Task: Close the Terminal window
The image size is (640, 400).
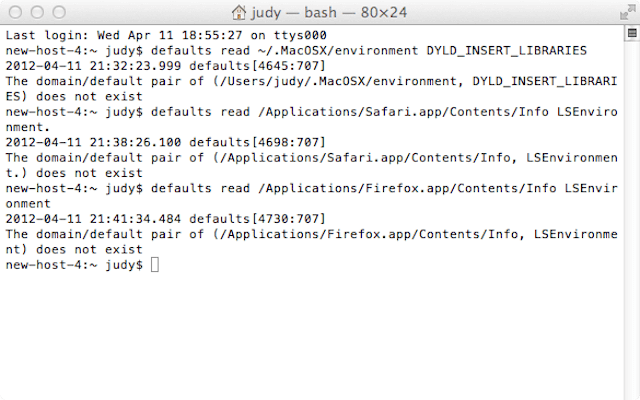Action: click(x=16, y=12)
